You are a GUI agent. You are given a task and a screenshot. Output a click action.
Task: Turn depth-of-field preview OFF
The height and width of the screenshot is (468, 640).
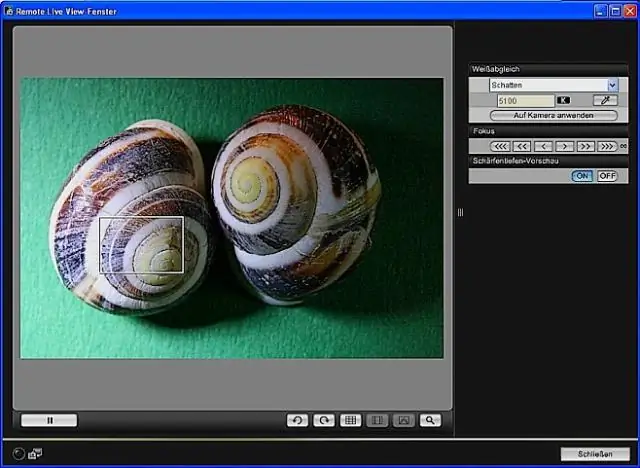pos(607,176)
